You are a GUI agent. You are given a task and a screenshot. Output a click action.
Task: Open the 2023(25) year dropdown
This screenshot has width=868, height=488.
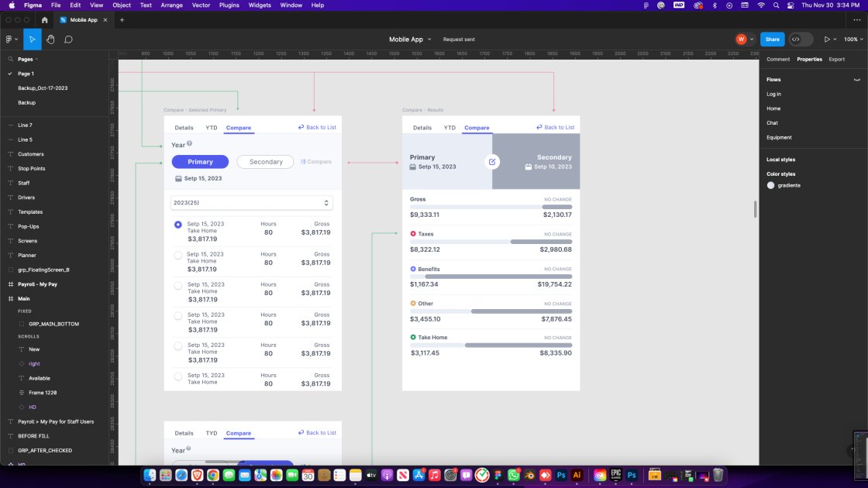pyautogui.click(x=253, y=203)
